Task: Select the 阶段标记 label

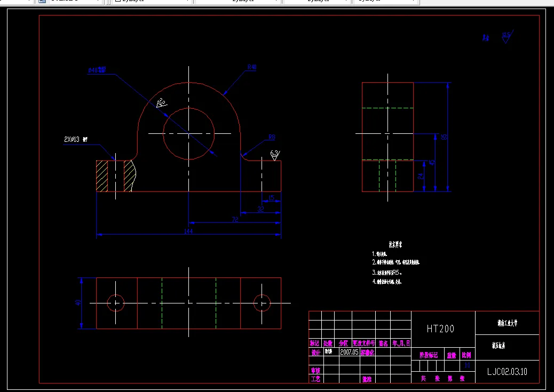Action: 429,355
